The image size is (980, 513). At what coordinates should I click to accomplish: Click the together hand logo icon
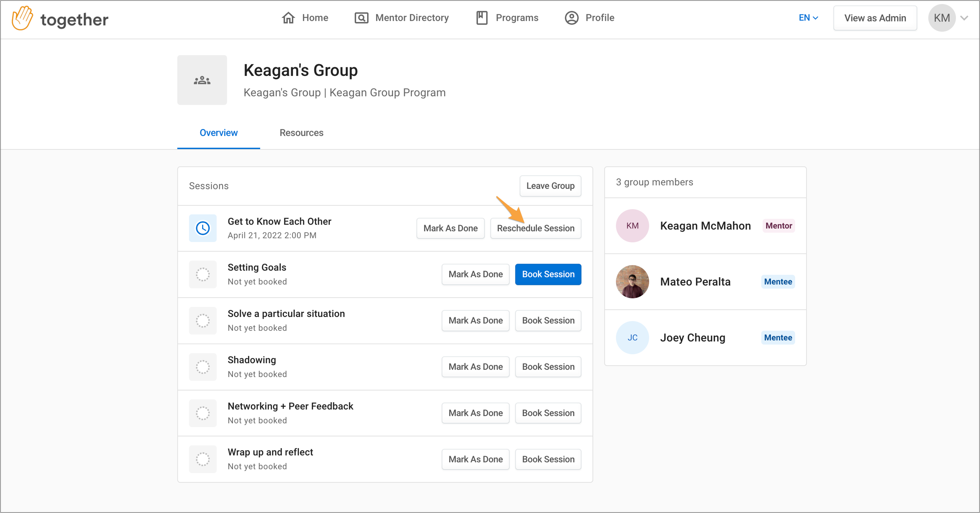[x=23, y=18]
